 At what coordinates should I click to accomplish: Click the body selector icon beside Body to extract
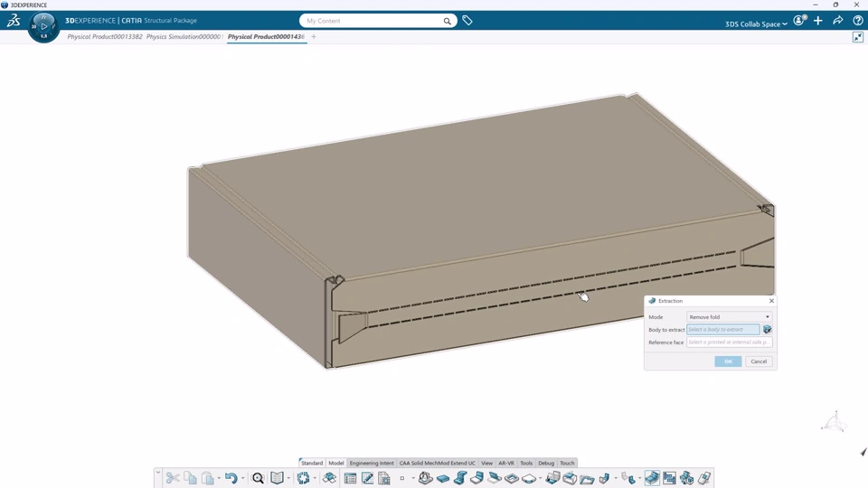pos(768,329)
